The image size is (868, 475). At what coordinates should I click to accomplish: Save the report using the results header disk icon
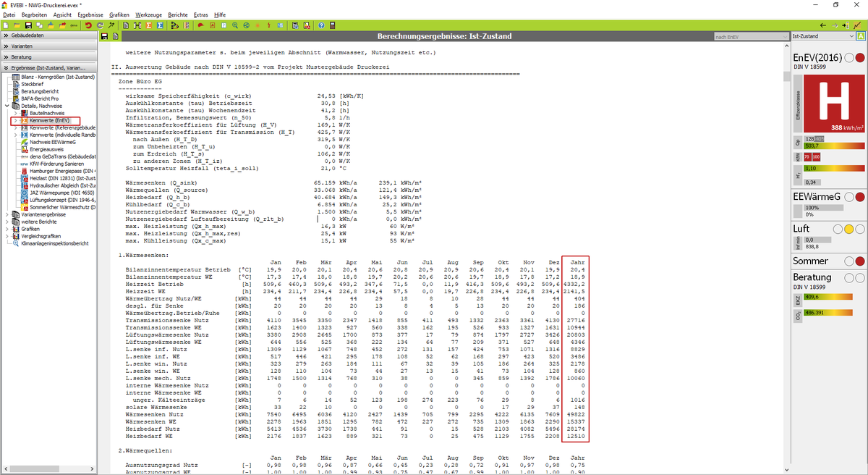tap(104, 36)
